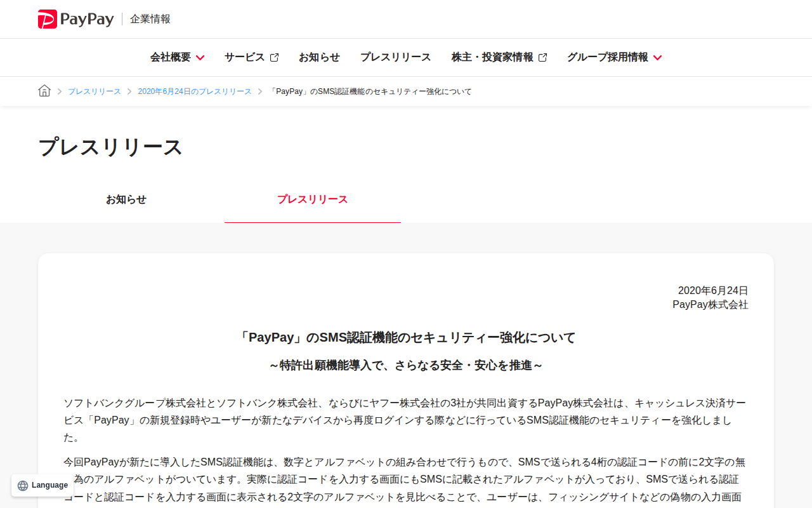Screen dimensions: 812x508
Task: Click the external-link icon next to サービス
Action: (274, 58)
